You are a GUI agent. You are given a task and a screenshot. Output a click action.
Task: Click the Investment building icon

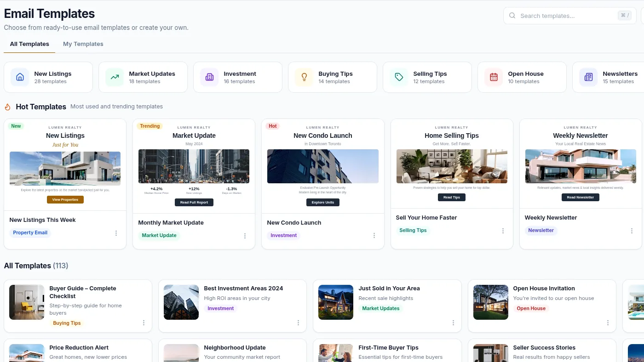tap(209, 77)
